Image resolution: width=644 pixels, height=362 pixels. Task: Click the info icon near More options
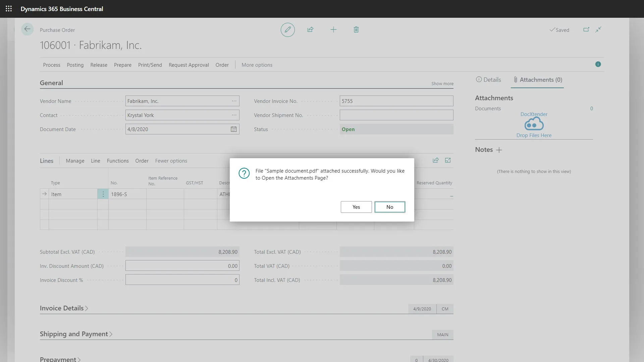point(598,64)
